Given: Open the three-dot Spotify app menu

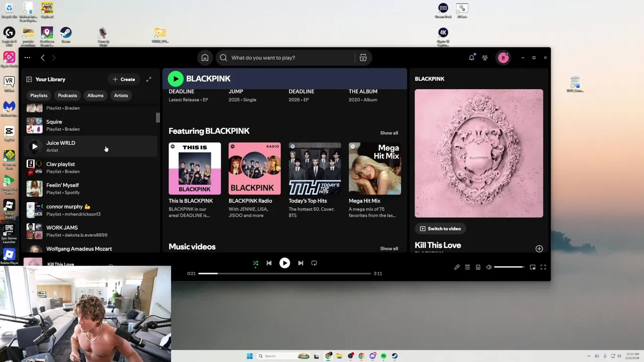Looking at the screenshot, I should (x=27, y=58).
